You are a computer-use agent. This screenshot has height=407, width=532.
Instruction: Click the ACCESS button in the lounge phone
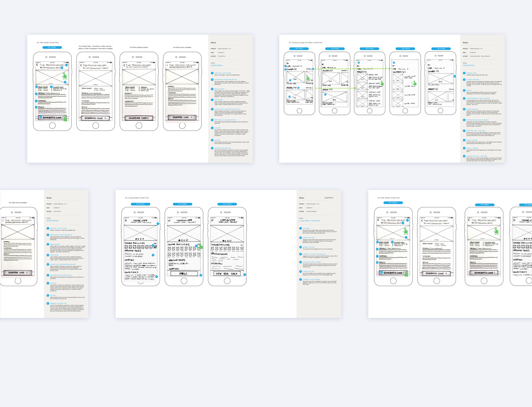coord(184,274)
